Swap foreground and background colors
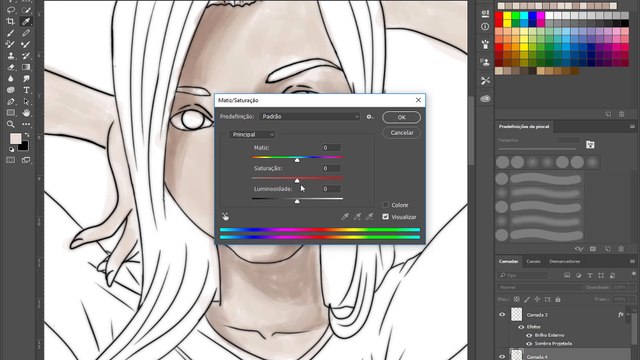Screen dimensions: 640x360 [x=27, y=135]
